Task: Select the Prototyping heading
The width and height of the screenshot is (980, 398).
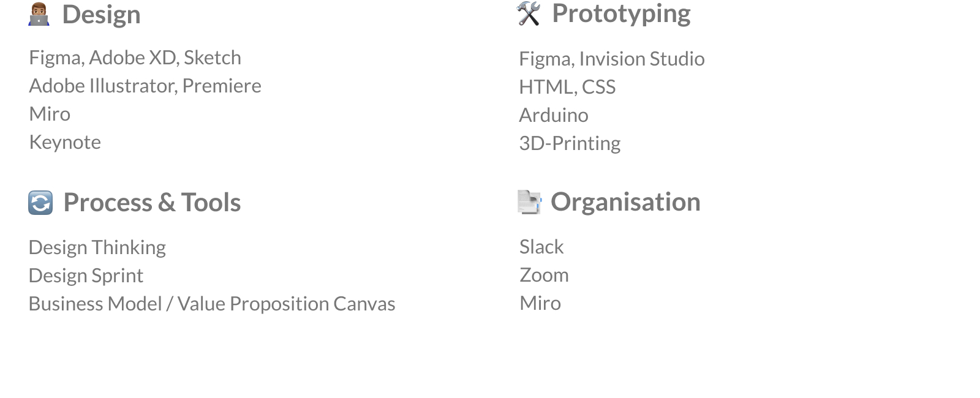Action: 621,14
